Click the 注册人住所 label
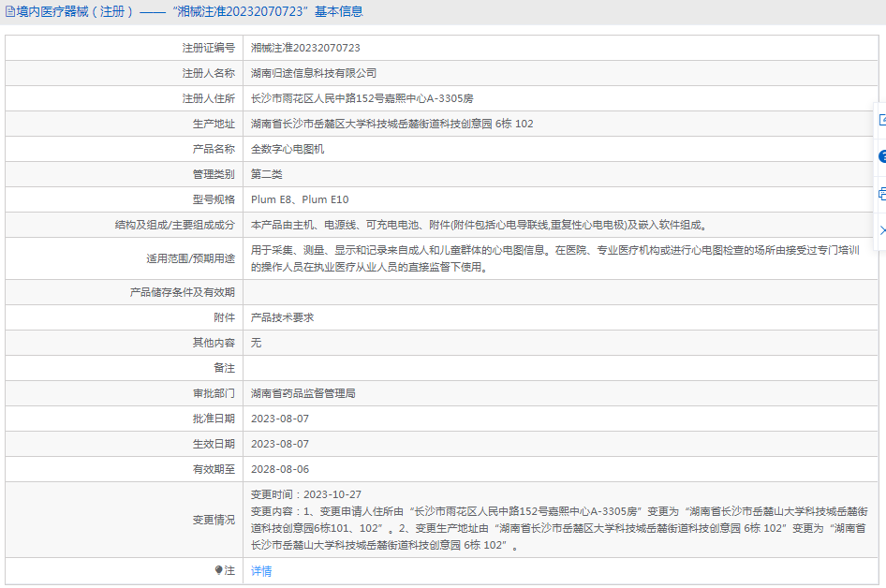Screen dimensions: 886x588 tap(209, 99)
